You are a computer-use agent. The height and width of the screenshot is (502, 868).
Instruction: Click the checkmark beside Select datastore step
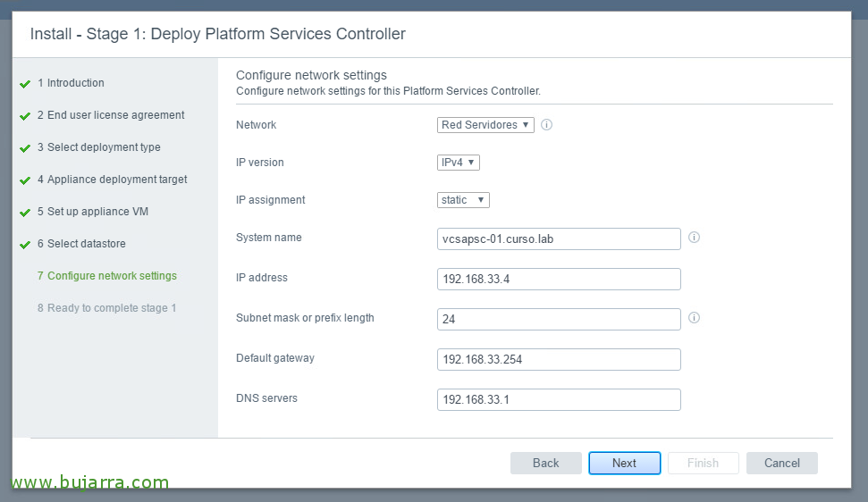tap(25, 245)
